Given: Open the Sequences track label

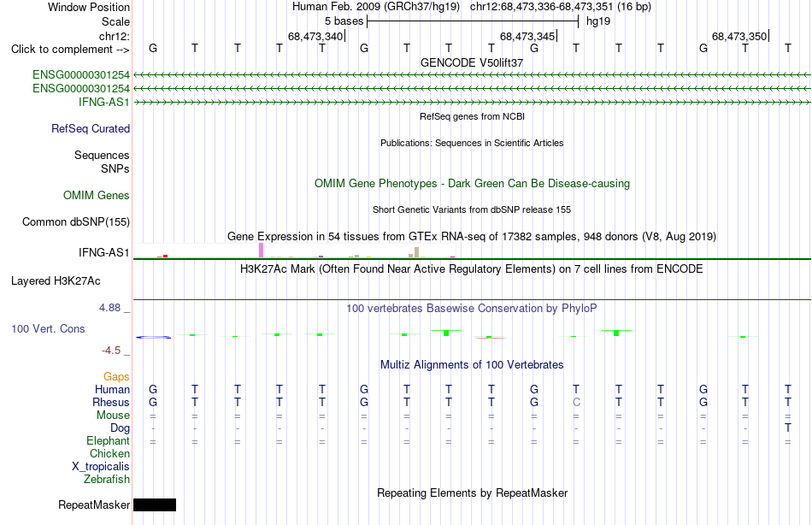Looking at the screenshot, I should (102, 155).
